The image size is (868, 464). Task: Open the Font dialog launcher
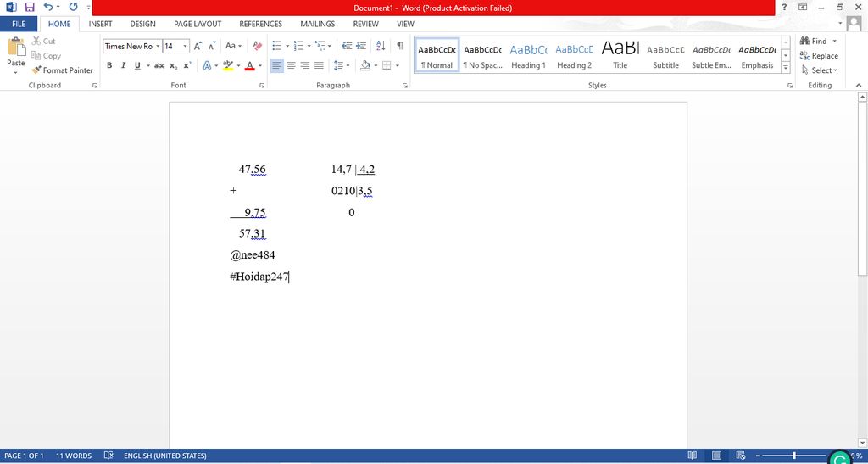click(x=261, y=86)
